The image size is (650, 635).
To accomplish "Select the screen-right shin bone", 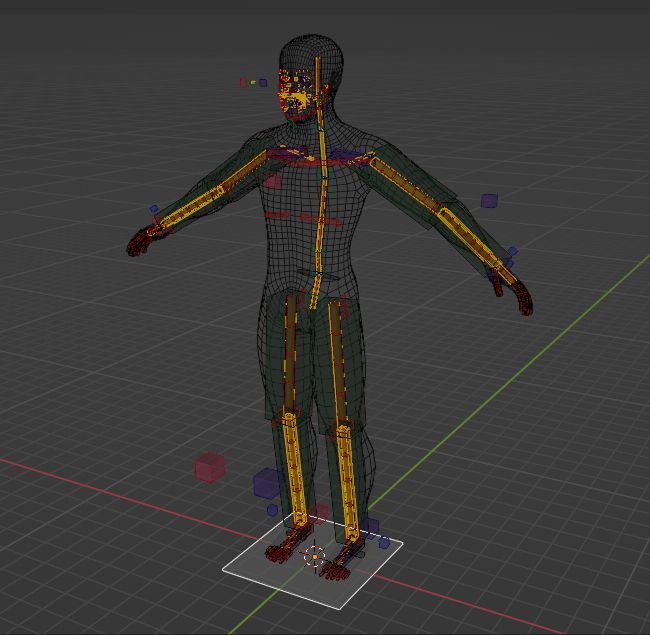I will tap(346, 475).
